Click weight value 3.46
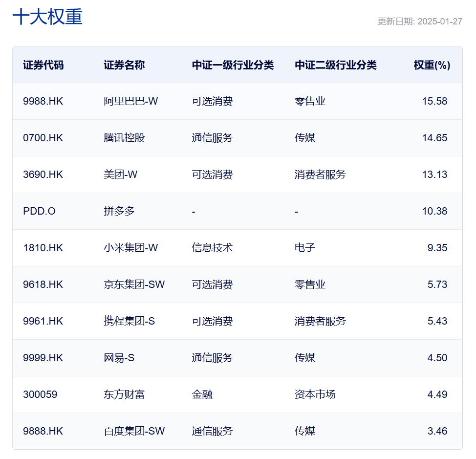The width and height of the screenshot is (476, 459). [437, 431]
